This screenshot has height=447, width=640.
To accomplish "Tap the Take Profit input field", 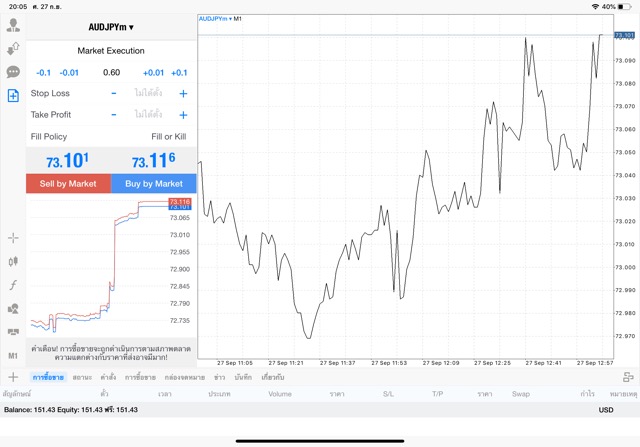I will pos(148,115).
